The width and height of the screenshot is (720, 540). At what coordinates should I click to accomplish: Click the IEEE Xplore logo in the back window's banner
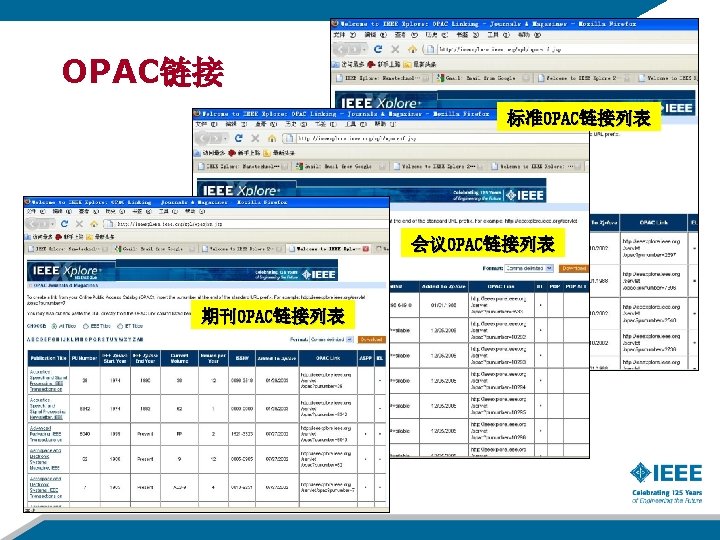point(379,103)
